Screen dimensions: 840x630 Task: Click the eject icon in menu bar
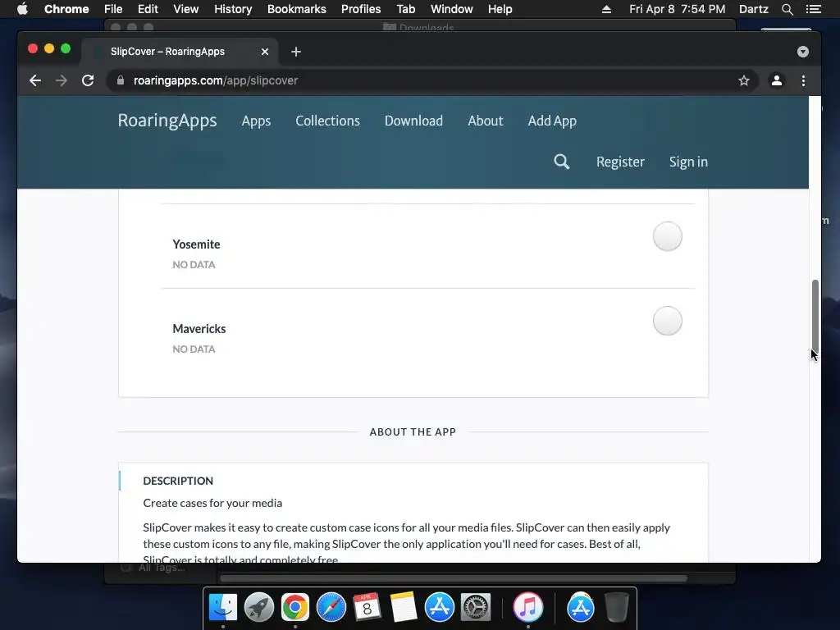pos(606,9)
